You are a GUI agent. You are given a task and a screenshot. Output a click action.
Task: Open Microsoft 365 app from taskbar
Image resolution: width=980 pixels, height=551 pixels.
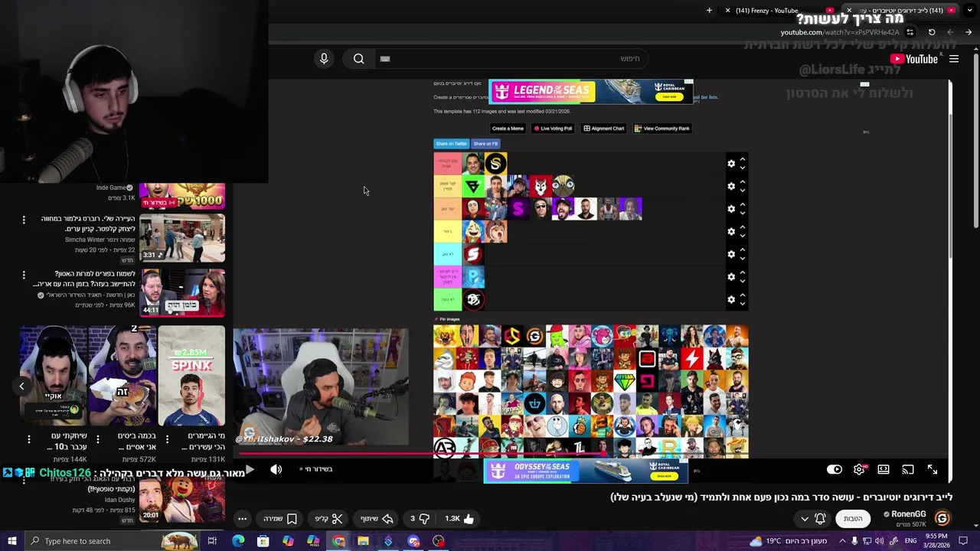tap(313, 541)
